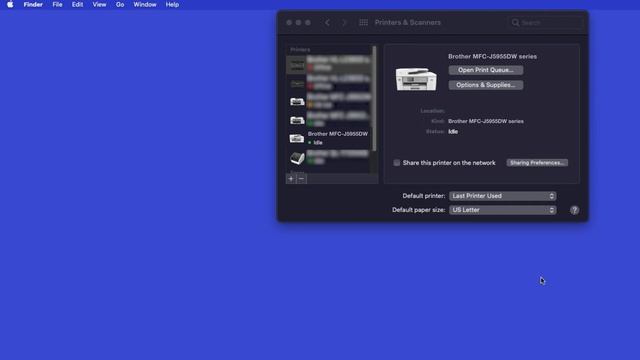Open the Edit menu
Screen dimensions: 640x360
(77, 4)
